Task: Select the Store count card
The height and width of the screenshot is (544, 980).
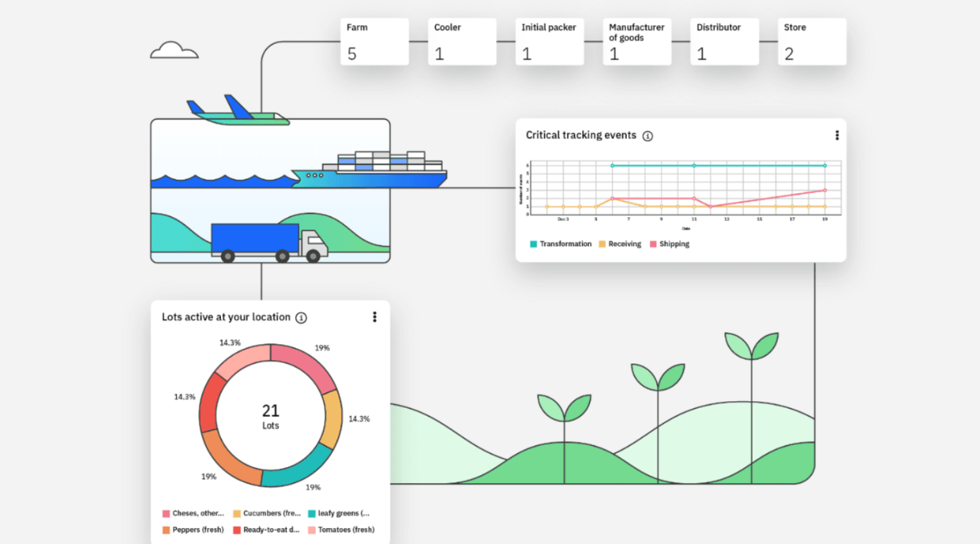Action: tap(811, 42)
